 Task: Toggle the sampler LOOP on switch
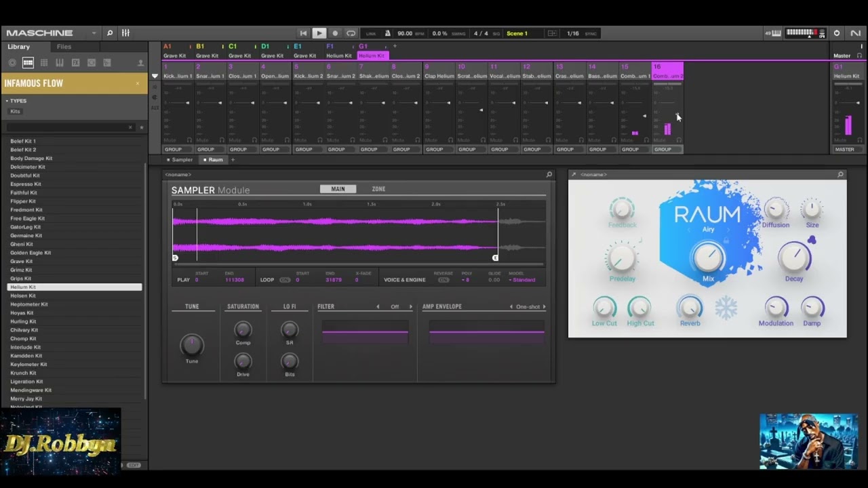coord(285,280)
